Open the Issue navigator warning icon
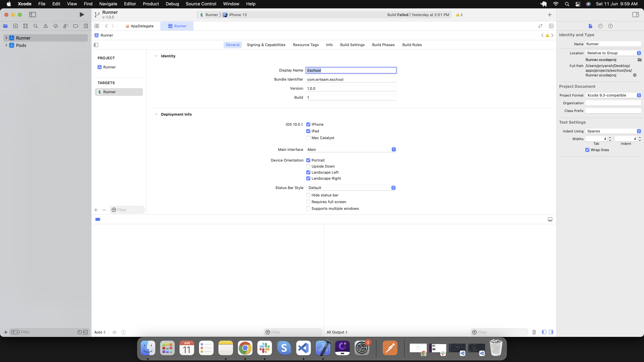The height and width of the screenshot is (362, 644). (45, 26)
